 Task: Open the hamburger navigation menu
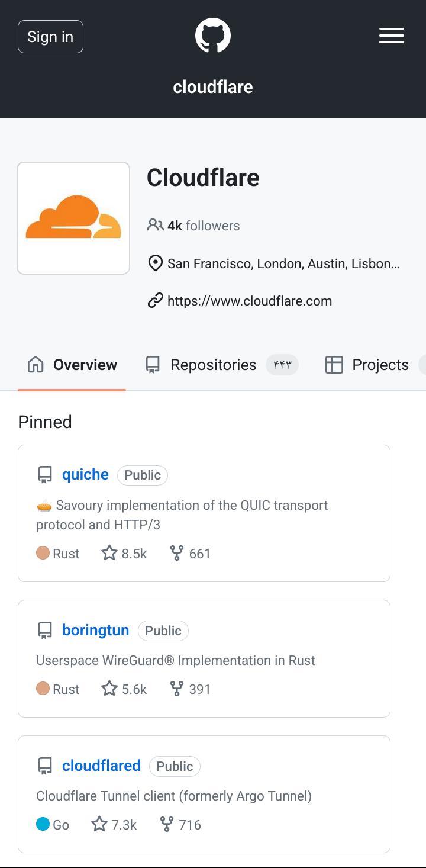(391, 36)
